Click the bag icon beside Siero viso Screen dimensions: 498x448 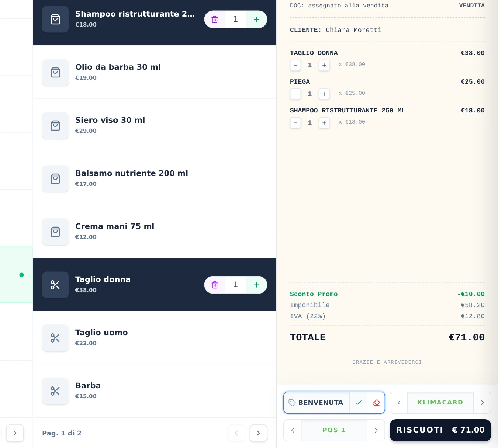tap(55, 125)
